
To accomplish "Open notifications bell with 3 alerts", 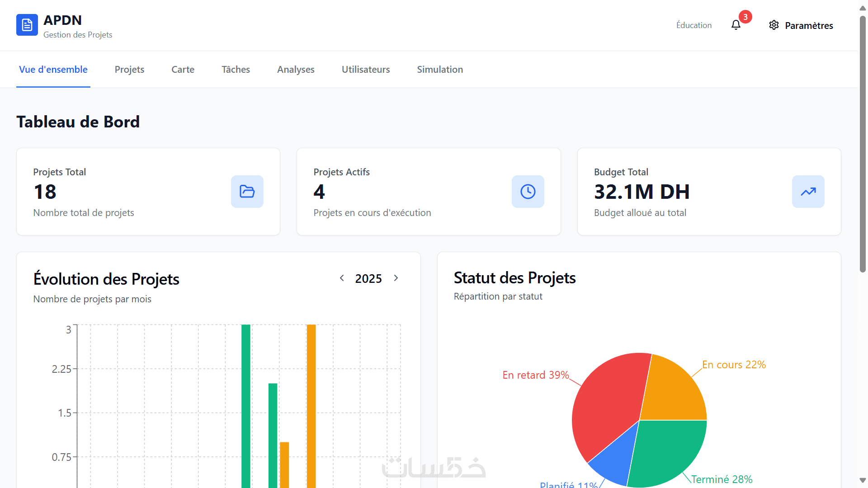I will (x=736, y=25).
